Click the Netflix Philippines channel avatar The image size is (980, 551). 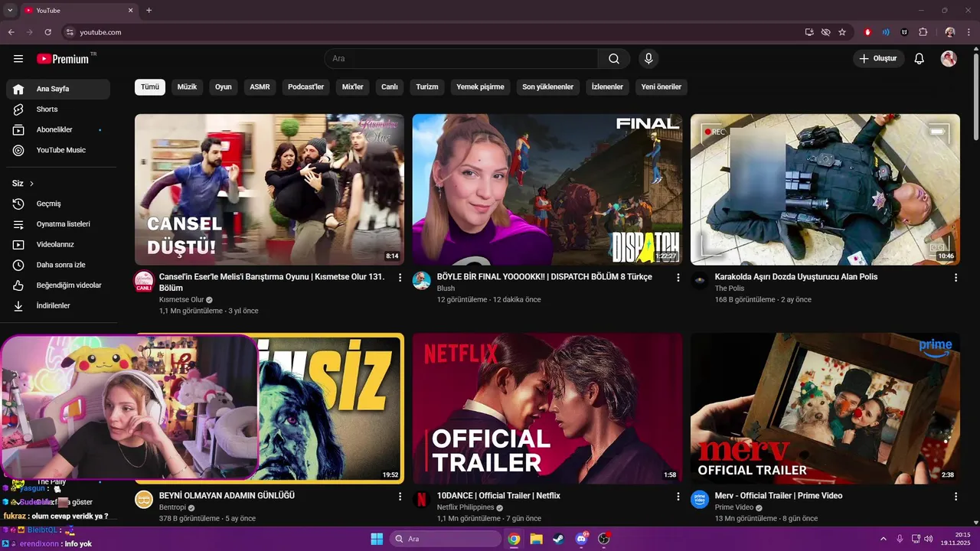[x=422, y=500]
